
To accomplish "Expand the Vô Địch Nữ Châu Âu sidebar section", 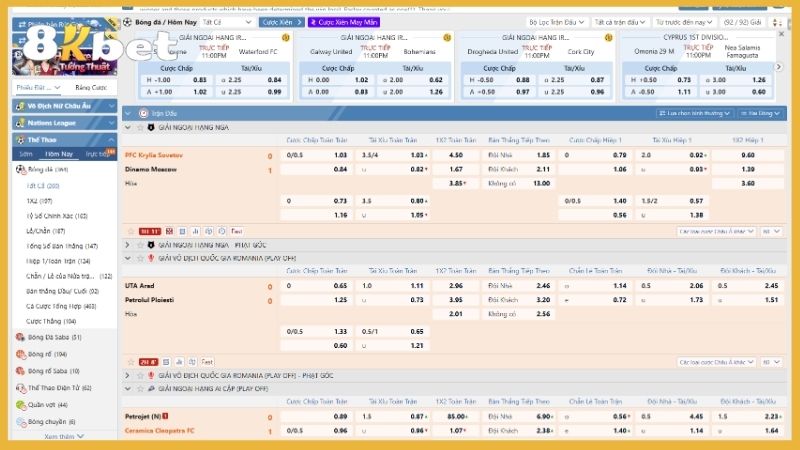I will [65, 106].
